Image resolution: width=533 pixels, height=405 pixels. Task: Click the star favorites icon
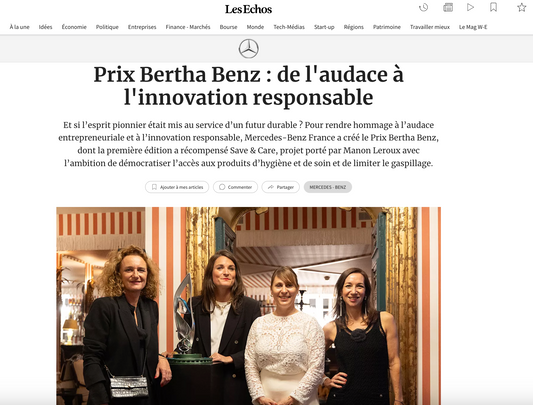click(x=522, y=7)
